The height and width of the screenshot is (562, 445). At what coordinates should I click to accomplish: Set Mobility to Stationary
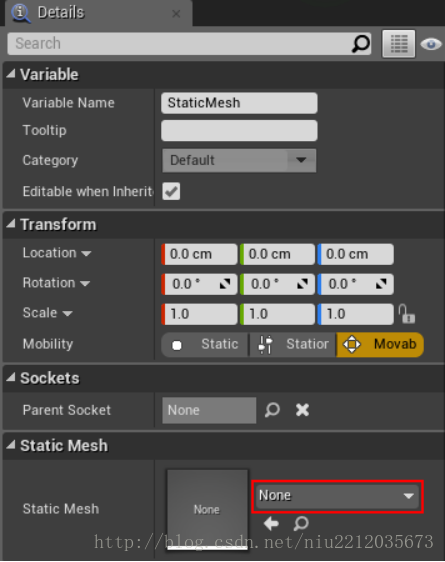(293, 344)
